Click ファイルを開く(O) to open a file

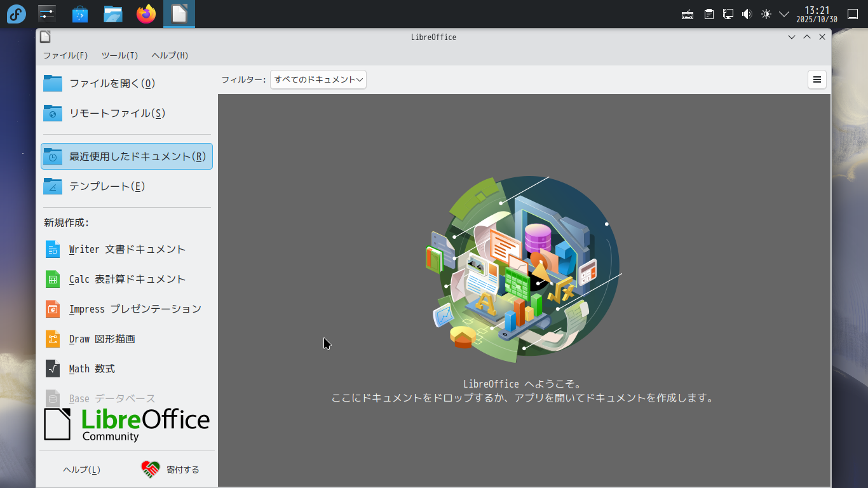tap(126, 83)
